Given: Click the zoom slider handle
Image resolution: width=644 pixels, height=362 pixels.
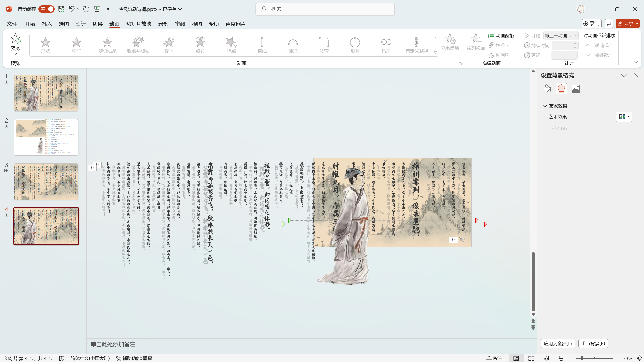Looking at the screenshot, I should pyautogui.click(x=581, y=358).
